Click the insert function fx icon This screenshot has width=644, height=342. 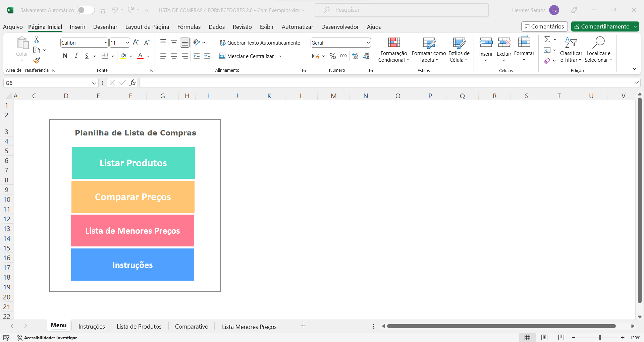(132, 83)
